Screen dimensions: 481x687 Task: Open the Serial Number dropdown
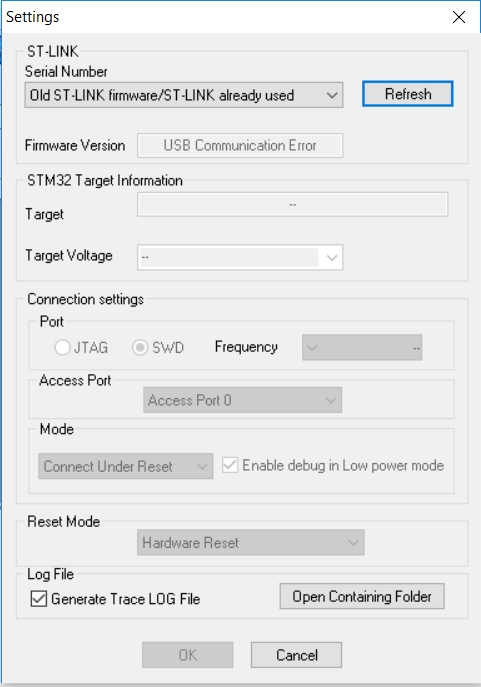click(184, 95)
